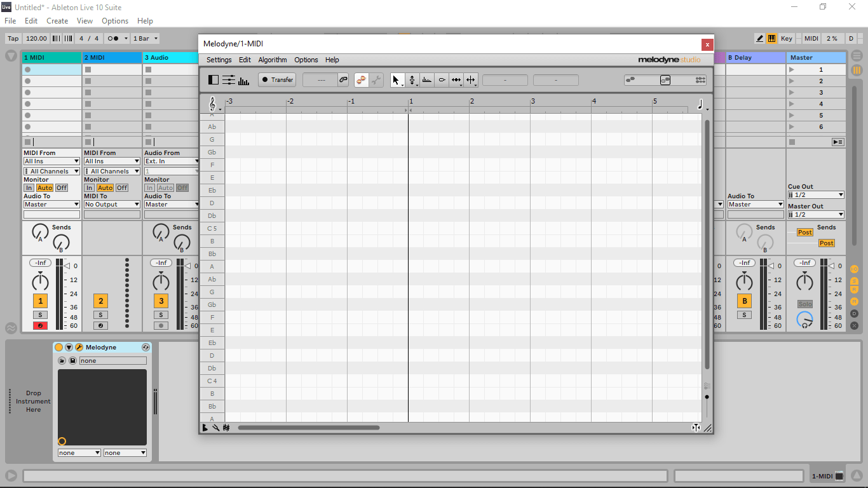The width and height of the screenshot is (868, 488).
Task: Set track 2 monitor to Off
Action: 122,188
